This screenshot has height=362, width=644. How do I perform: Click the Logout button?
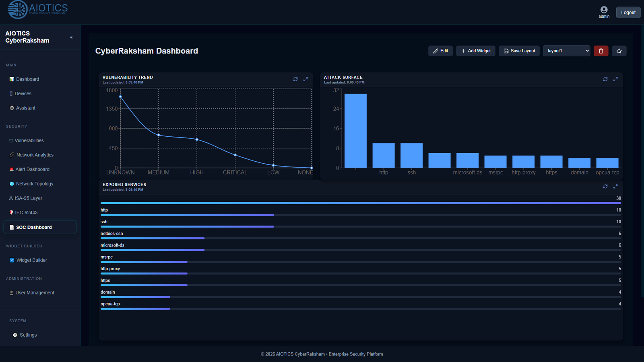[x=628, y=12]
